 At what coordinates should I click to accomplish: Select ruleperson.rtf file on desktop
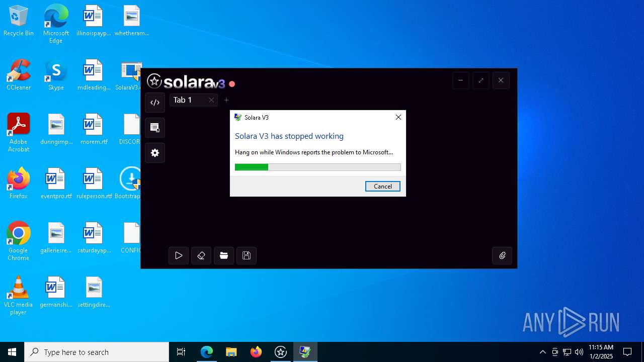(94, 184)
